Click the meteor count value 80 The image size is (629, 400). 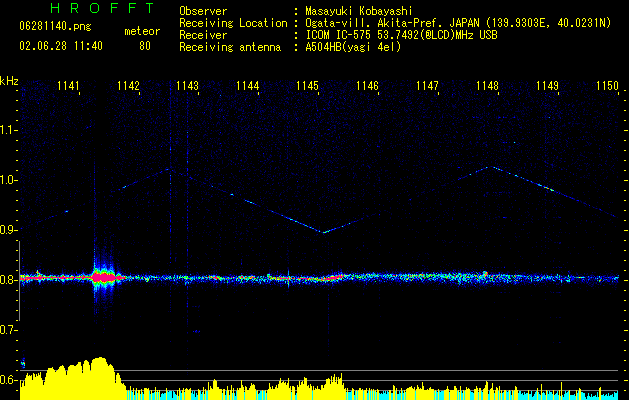pyautogui.click(x=145, y=46)
